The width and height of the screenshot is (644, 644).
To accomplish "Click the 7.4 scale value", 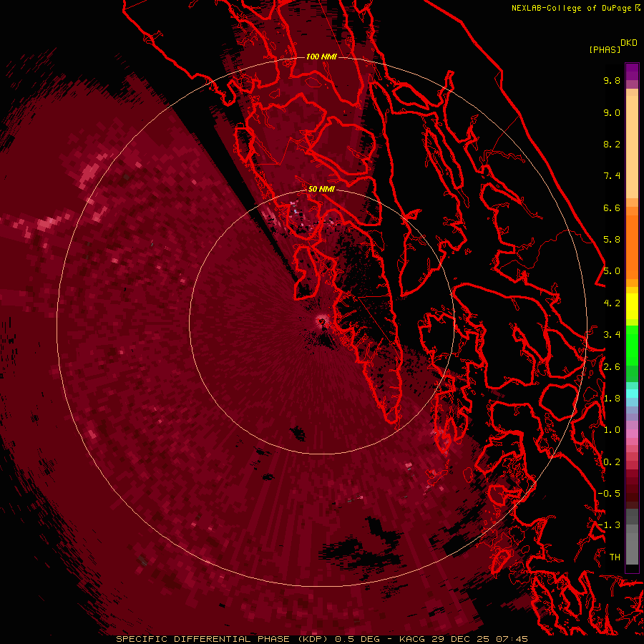I will tap(612, 176).
